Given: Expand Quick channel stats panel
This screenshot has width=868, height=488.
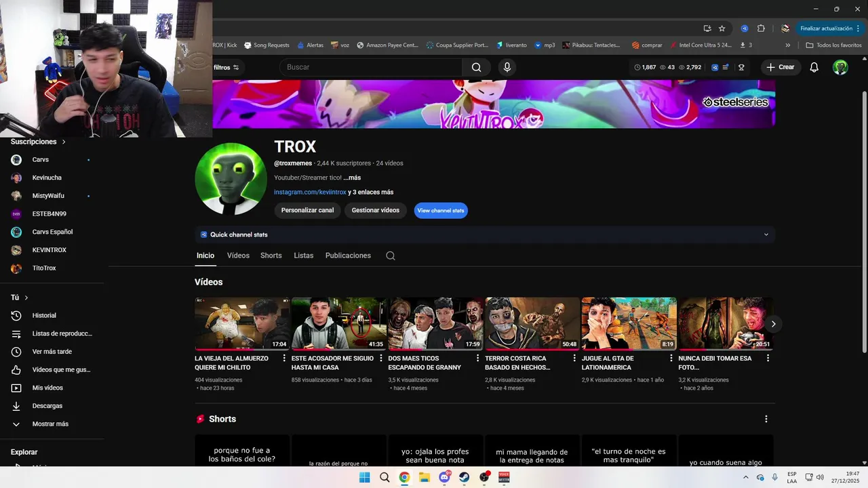Looking at the screenshot, I should [x=766, y=235].
